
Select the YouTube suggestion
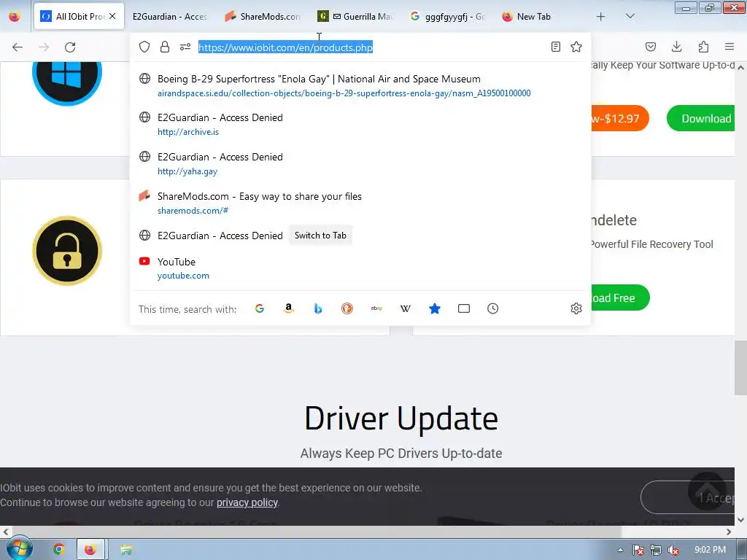pyautogui.click(x=360, y=268)
